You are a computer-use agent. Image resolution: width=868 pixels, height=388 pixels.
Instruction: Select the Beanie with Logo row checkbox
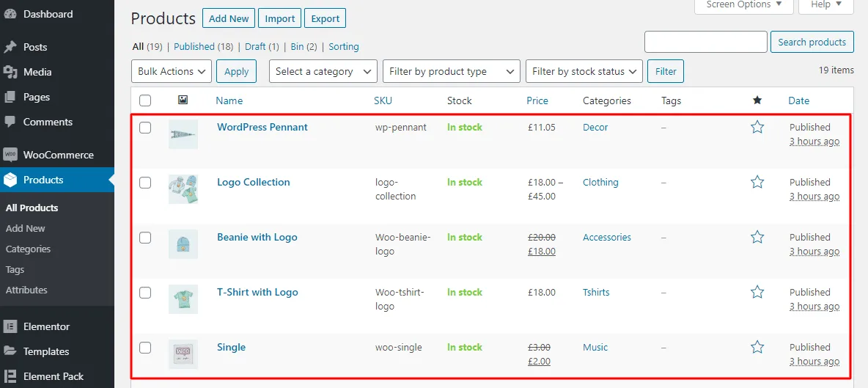pyautogui.click(x=145, y=238)
